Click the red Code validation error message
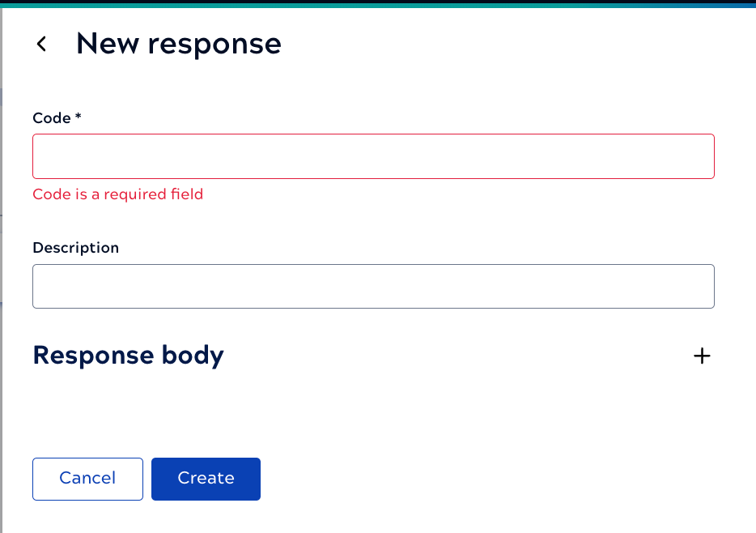The image size is (756, 533). [117, 194]
